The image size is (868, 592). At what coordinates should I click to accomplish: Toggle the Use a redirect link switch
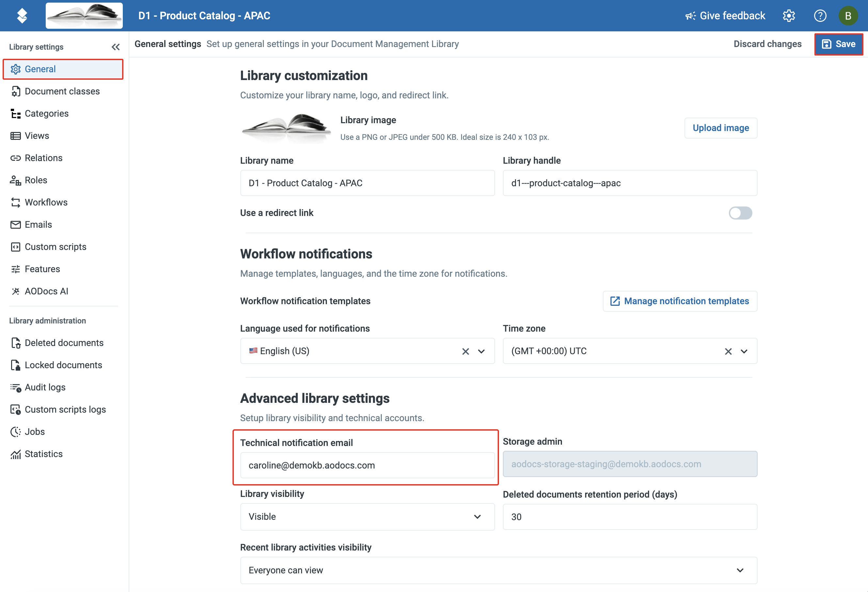coord(740,213)
